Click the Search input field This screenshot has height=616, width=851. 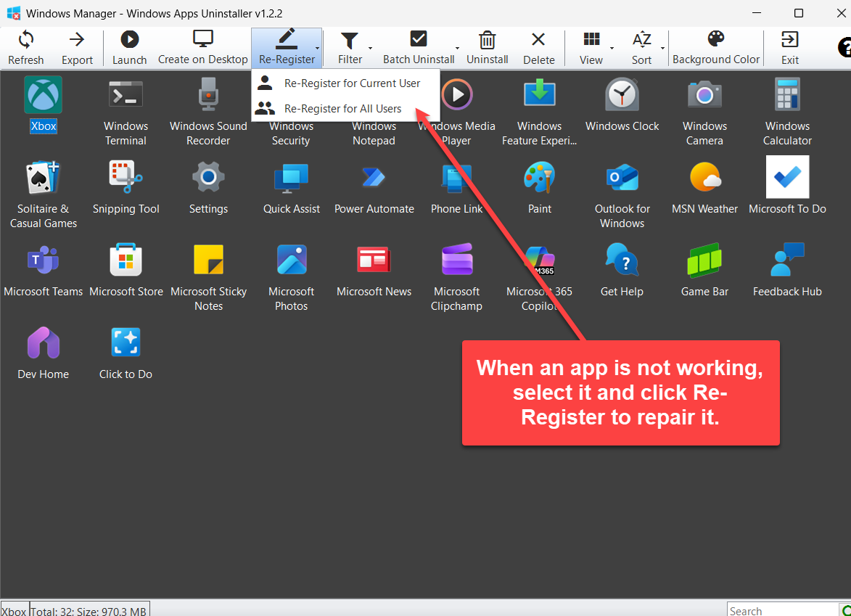tap(783, 610)
